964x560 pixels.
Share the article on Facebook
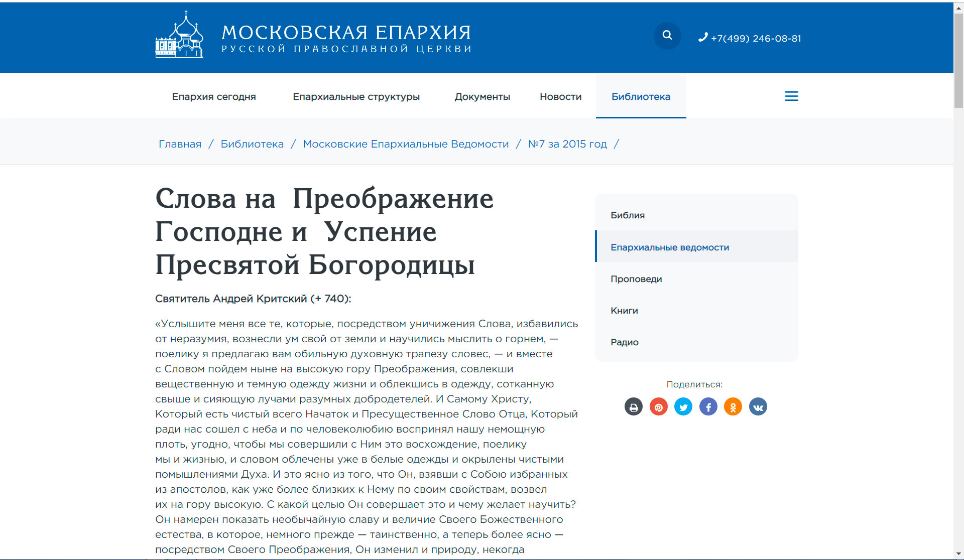pos(708,406)
